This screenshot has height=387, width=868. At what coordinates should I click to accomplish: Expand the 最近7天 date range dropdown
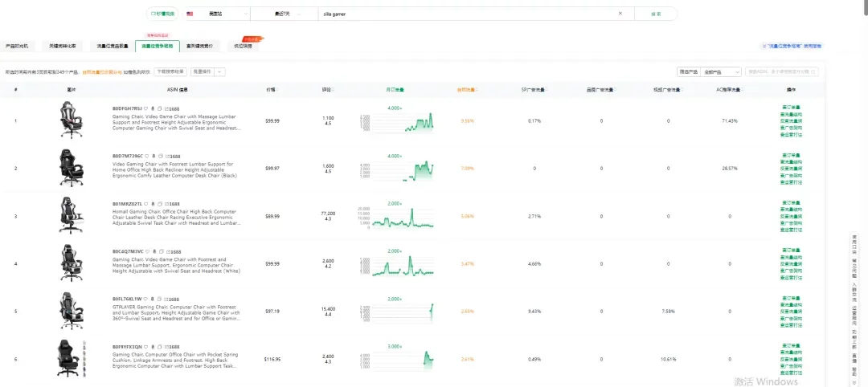[x=285, y=14]
